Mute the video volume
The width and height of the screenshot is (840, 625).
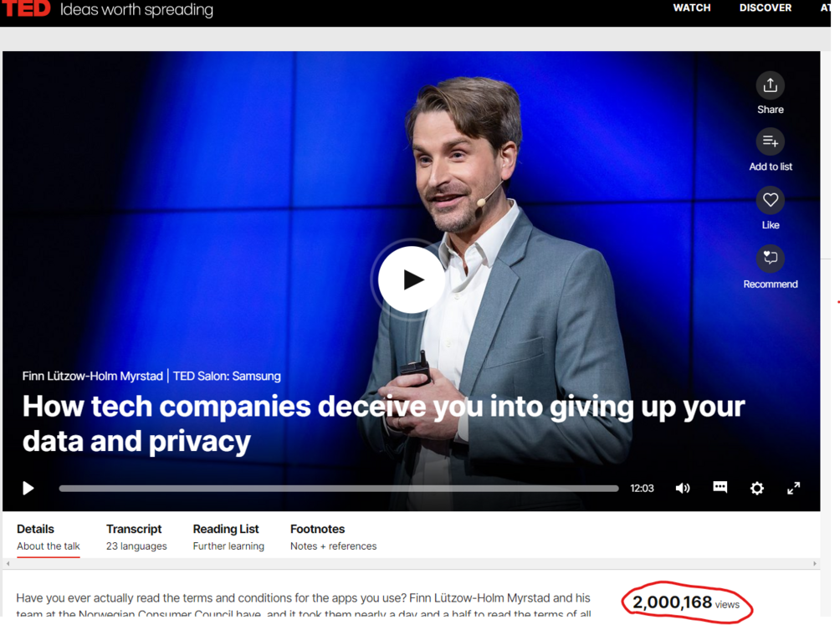coord(683,488)
